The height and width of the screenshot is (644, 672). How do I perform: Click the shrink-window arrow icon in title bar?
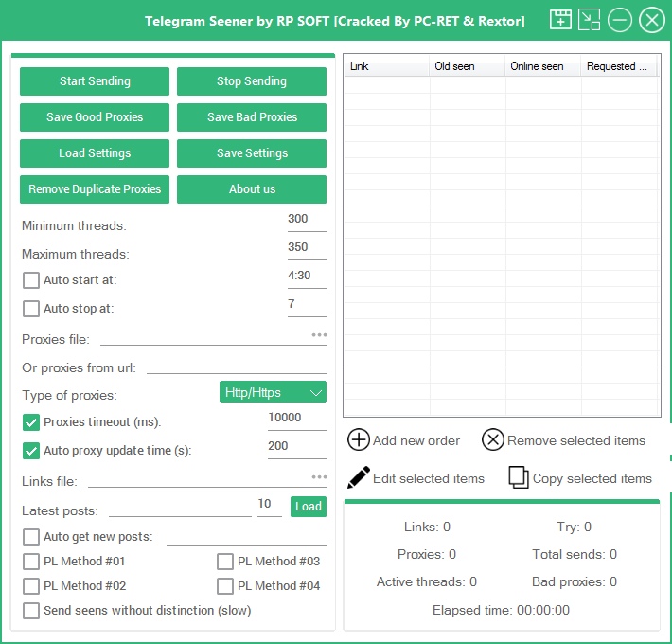click(589, 20)
